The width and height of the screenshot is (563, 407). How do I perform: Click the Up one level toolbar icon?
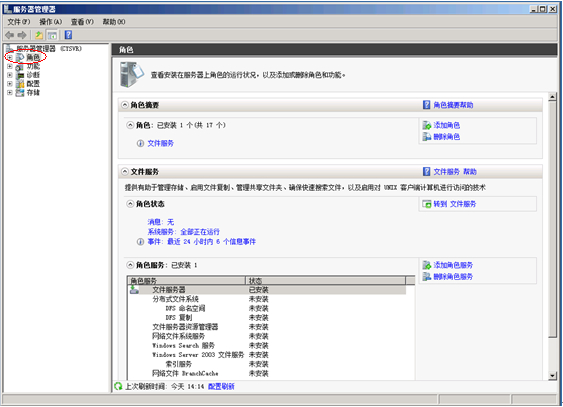tap(39, 35)
